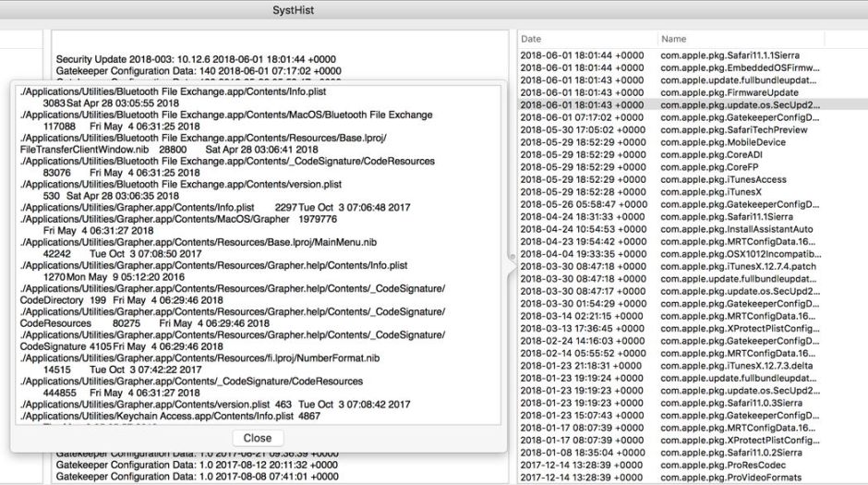The width and height of the screenshot is (868, 485).
Task: Sort the table by the Date column header
Action: tap(531, 39)
